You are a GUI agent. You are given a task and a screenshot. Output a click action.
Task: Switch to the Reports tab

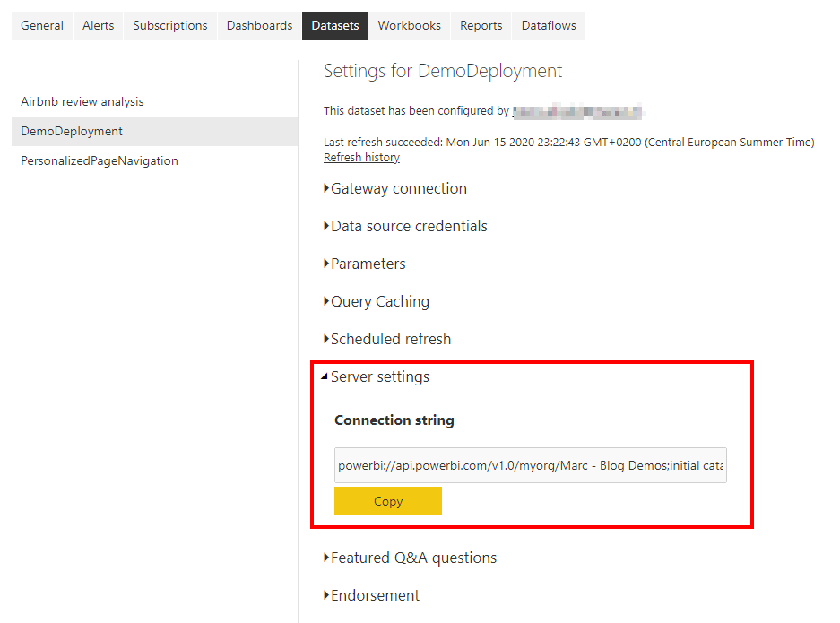point(481,25)
